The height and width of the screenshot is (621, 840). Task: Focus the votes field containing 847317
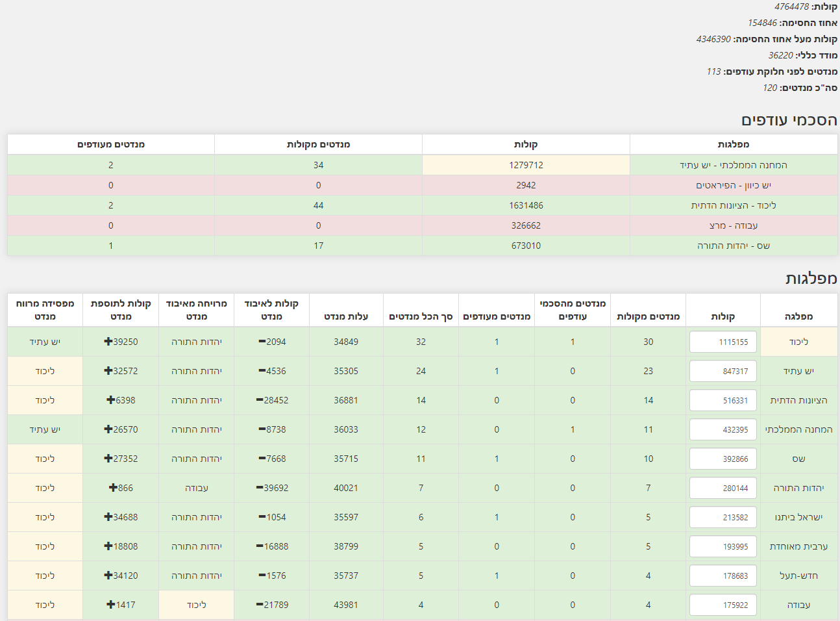coord(723,371)
